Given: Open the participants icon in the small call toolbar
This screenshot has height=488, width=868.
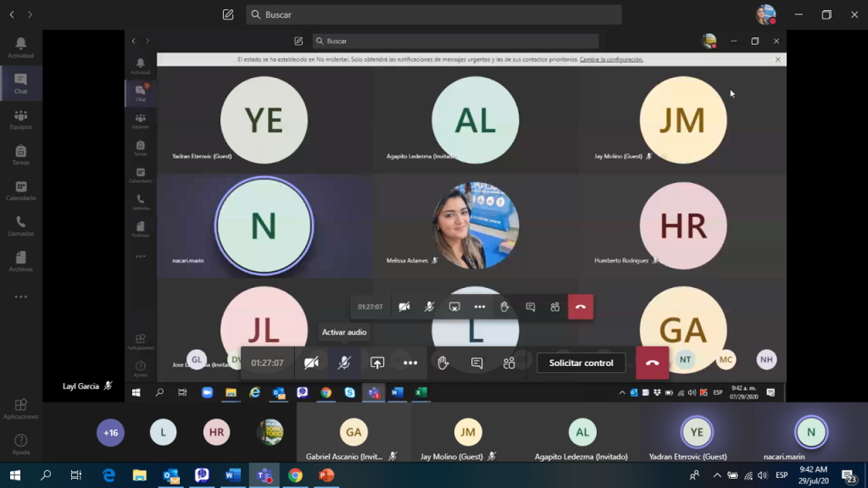Looking at the screenshot, I should 554,307.
